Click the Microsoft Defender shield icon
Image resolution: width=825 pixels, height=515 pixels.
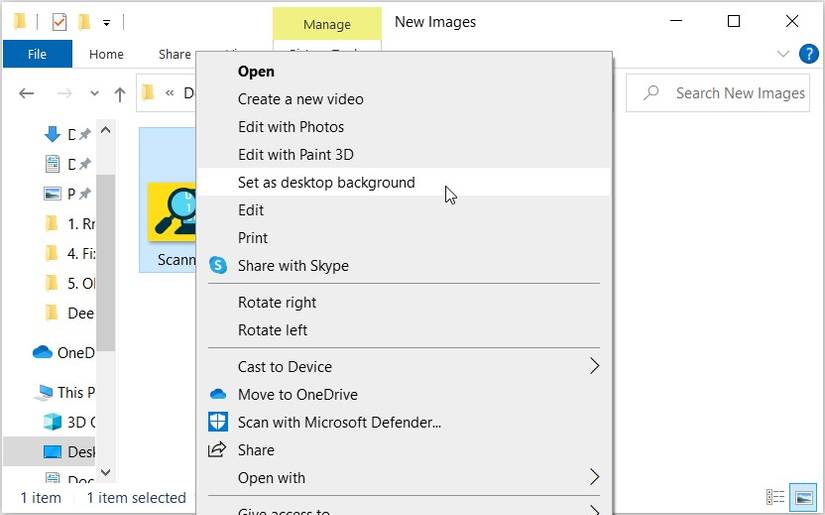coord(217,422)
